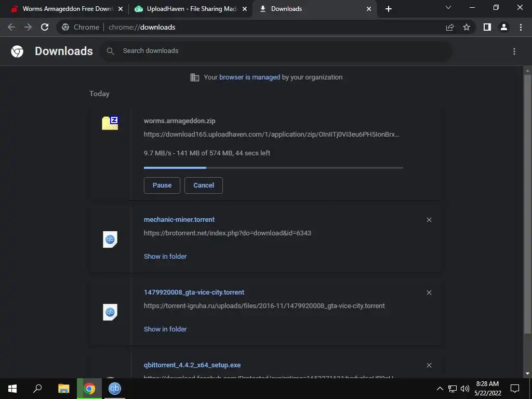Remove mechanic-miner.torrent from the list
This screenshot has width=532, height=399.
point(429,220)
